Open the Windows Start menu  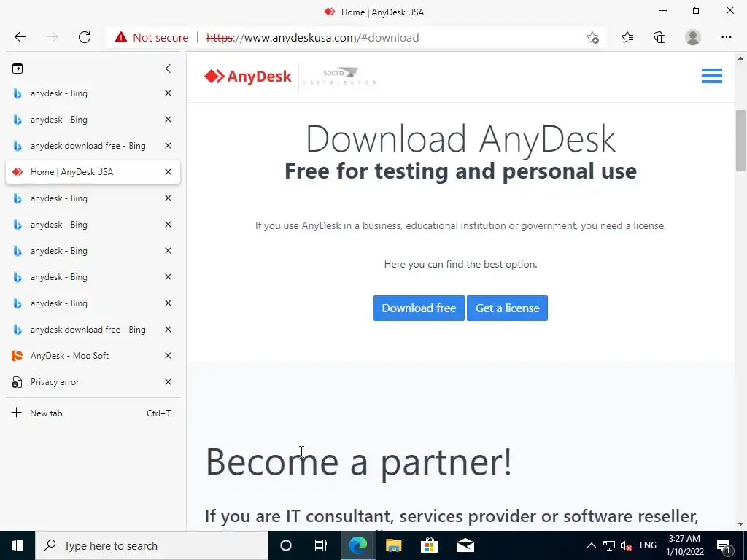18,545
